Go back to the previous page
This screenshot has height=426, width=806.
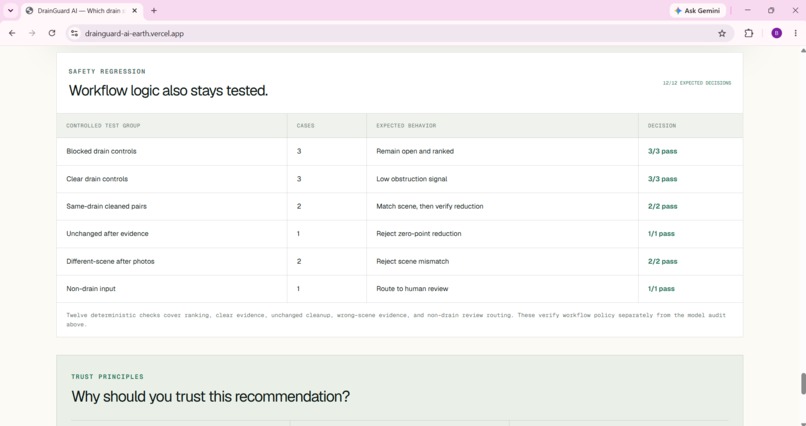(12, 33)
